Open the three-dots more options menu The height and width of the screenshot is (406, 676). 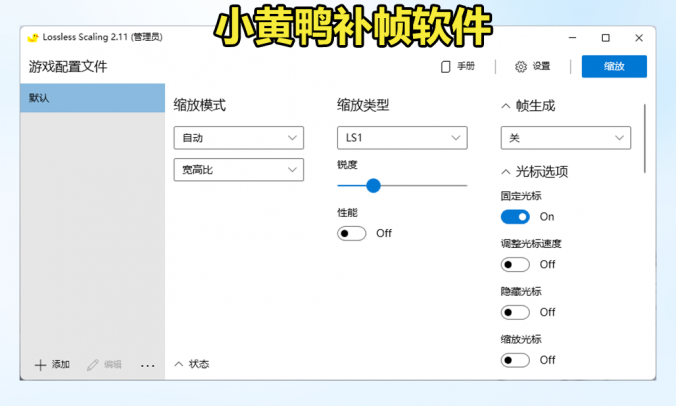coord(147,365)
